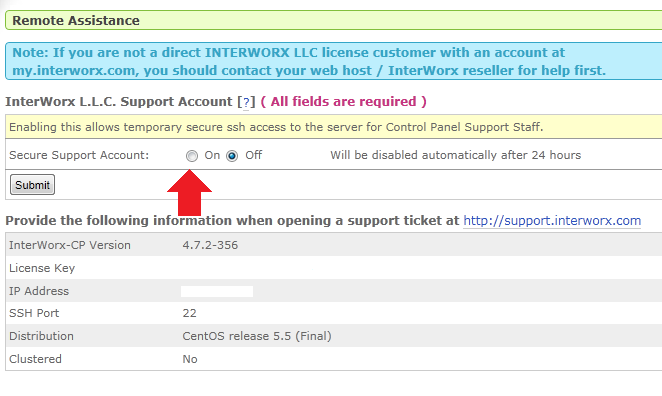Click the blue INTERWORX note box

pos(334,61)
